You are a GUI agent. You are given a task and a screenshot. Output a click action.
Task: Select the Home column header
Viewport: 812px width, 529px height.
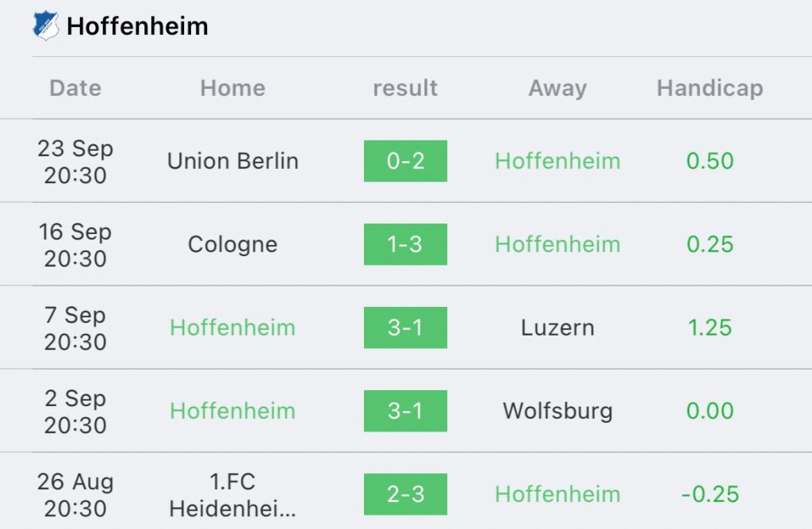point(232,88)
